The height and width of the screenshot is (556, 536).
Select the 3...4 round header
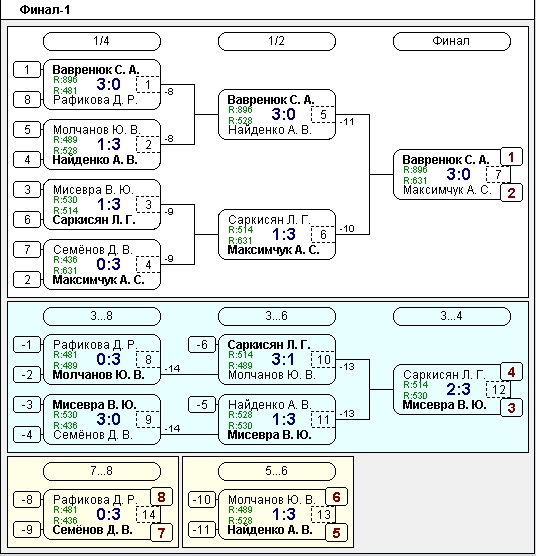point(452,316)
